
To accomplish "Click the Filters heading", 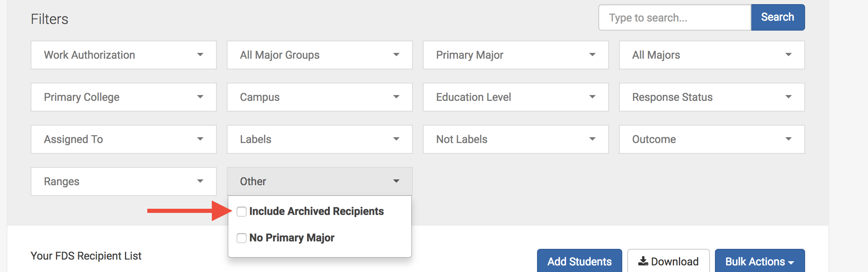I will [50, 19].
